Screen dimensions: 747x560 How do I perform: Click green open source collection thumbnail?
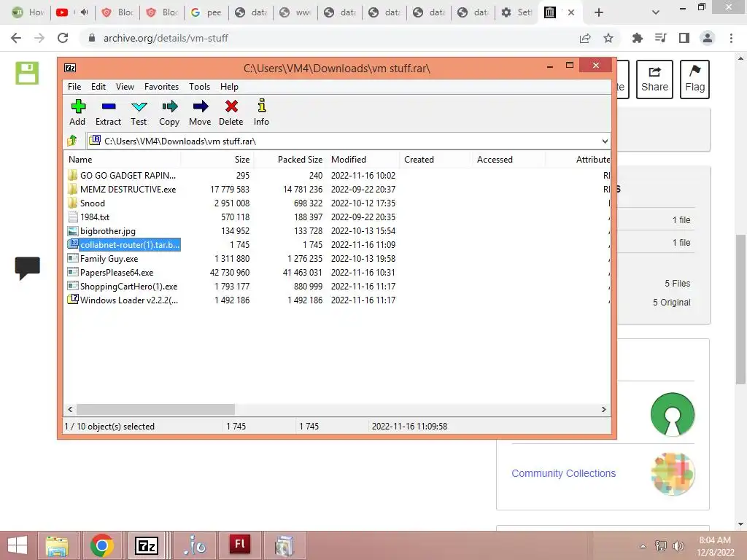point(672,414)
